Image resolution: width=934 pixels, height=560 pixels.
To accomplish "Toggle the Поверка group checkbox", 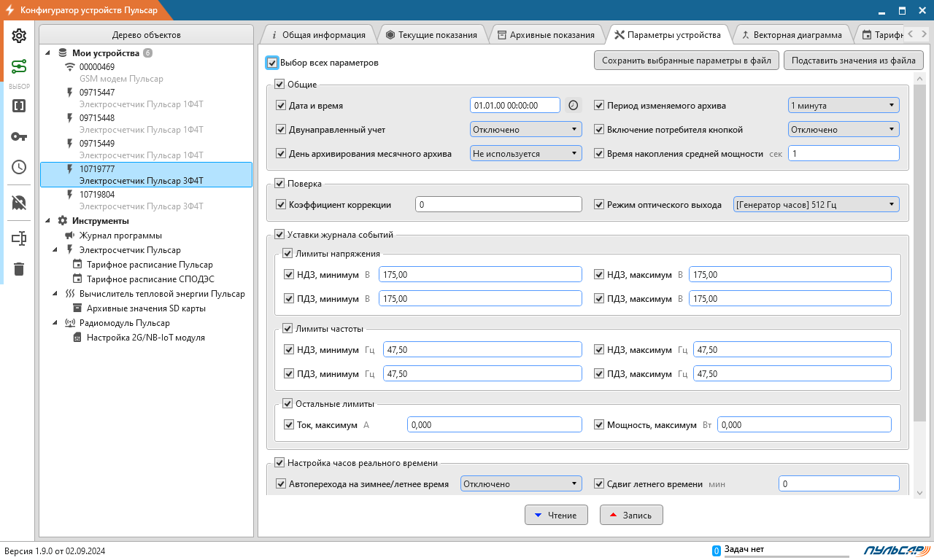I will [279, 184].
